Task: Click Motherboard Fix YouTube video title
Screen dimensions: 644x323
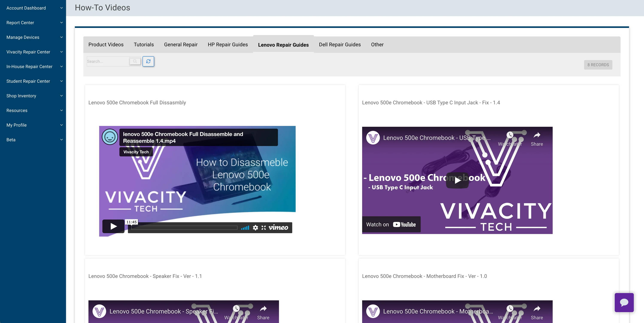Action: [438, 311]
